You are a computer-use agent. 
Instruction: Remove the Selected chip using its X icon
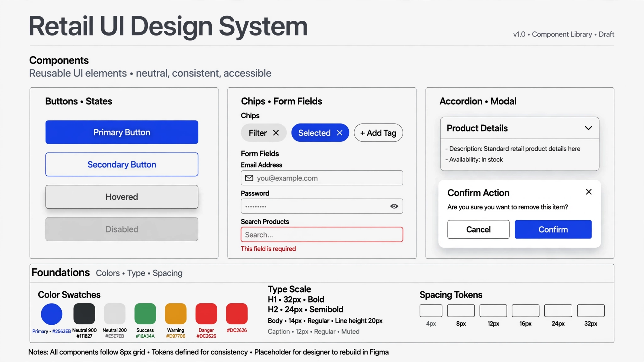click(340, 133)
